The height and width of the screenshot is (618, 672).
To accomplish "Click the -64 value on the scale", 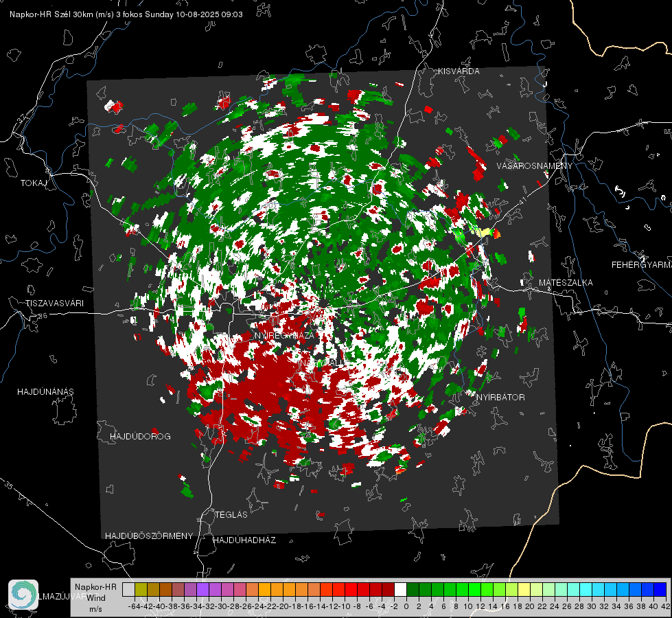I will point(134,606).
